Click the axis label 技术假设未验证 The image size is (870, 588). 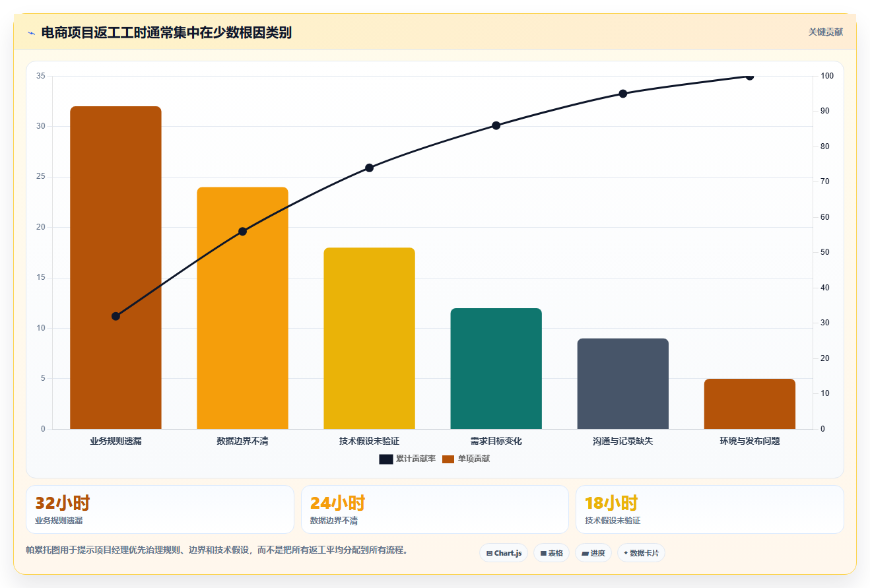(x=369, y=441)
